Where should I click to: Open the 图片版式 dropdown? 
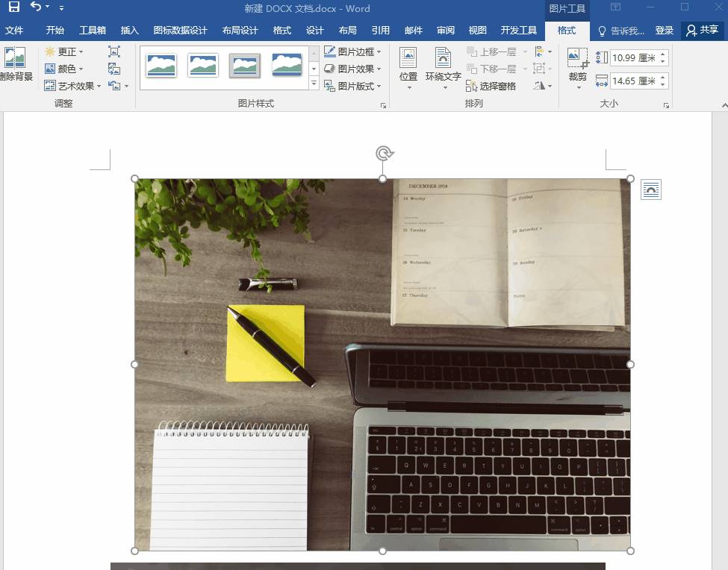[x=352, y=86]
